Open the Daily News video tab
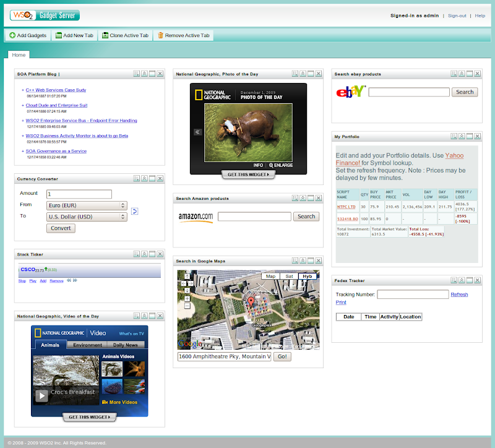The image size is (495, 448). (126, 345)
